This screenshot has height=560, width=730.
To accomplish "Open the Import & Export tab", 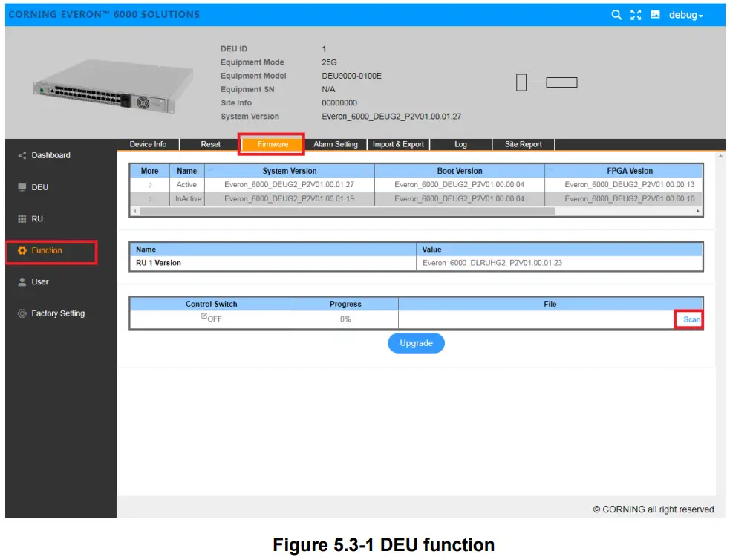I will point(398,144).
